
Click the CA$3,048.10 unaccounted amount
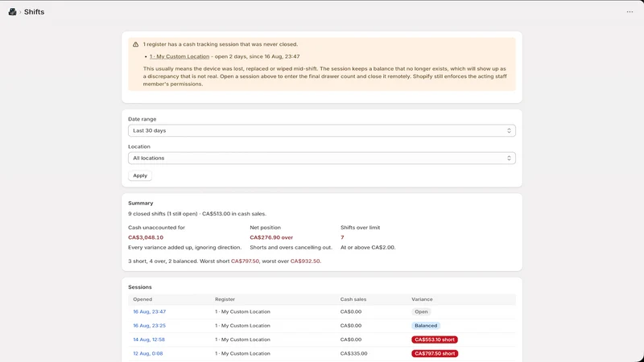point(146,237)
